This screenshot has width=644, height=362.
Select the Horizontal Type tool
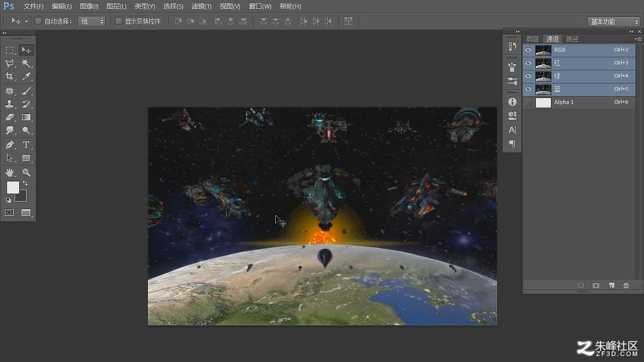(26, 145)
